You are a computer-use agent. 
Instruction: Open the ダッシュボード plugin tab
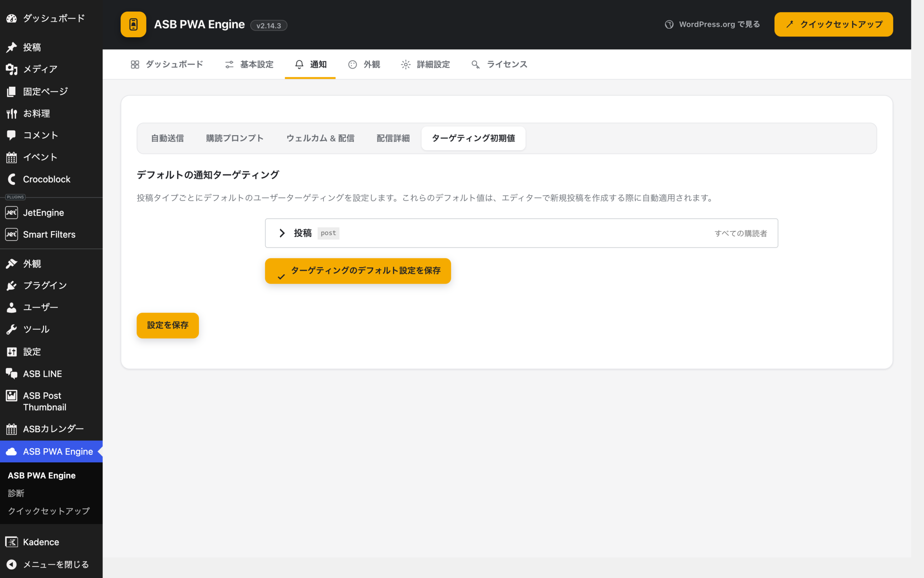167,64
